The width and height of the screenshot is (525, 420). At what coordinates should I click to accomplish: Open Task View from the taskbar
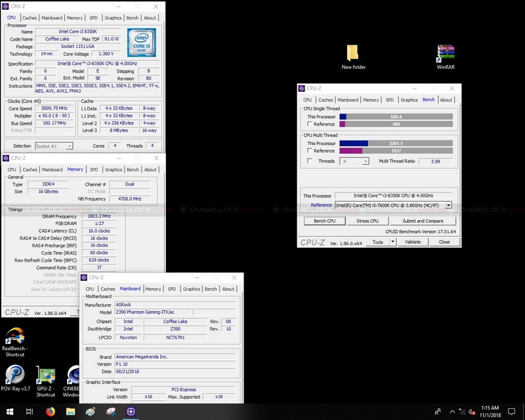(30, 411)
